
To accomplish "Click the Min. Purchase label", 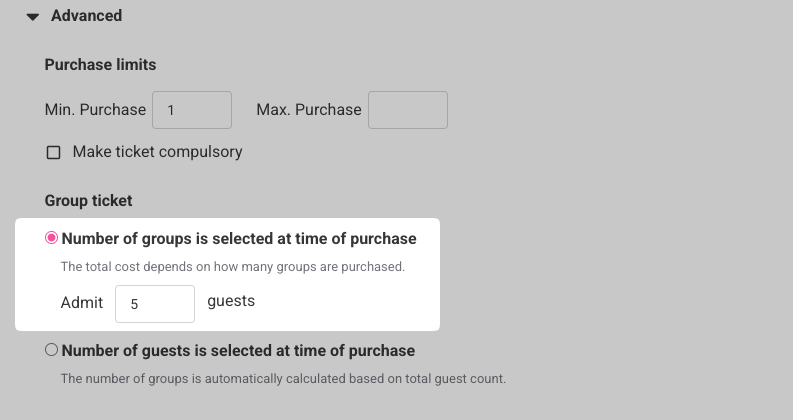I will point(95,109).
